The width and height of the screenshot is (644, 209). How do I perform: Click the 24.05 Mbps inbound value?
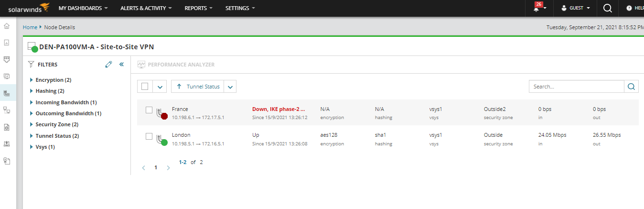(x=552, y=135)
